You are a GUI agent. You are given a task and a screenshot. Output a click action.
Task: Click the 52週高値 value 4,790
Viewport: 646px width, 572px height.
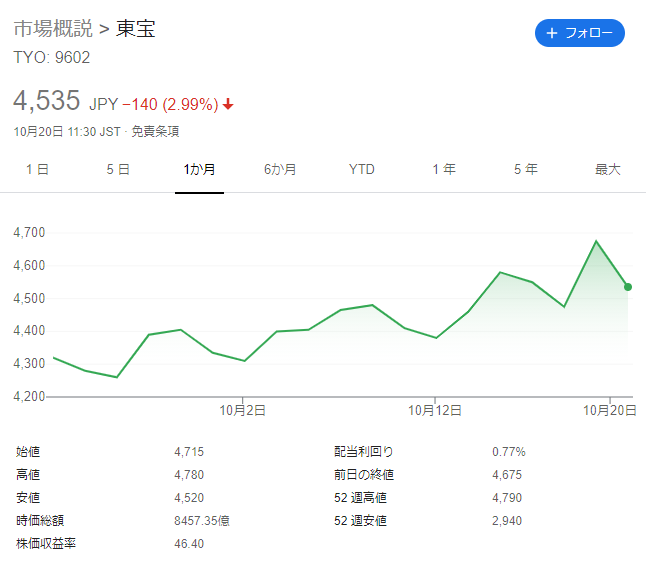pos(507,498)
